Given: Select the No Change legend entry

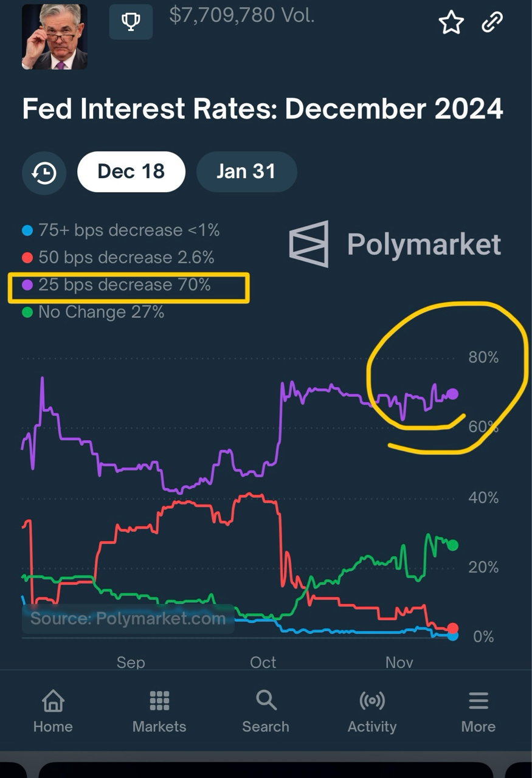Looking at the screenshot, I should [x=93, y=312].
